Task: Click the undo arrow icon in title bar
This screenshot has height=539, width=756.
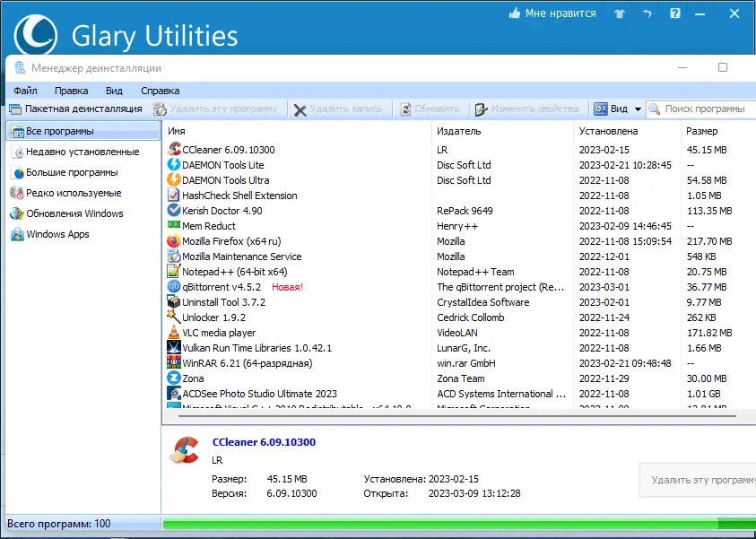Action: coord(647,13)
